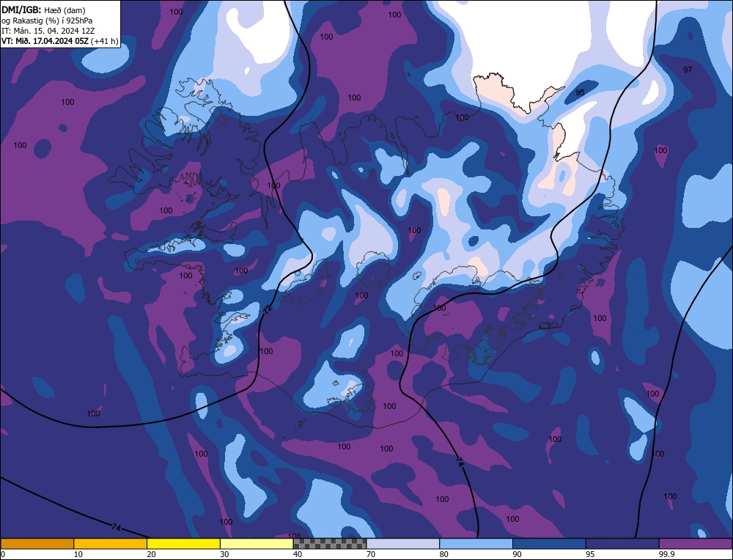The width and height of the screenshot is (733, 560).
Task: Select the bright yellow 20–30 legend swatch
Action: pos(184,544)
